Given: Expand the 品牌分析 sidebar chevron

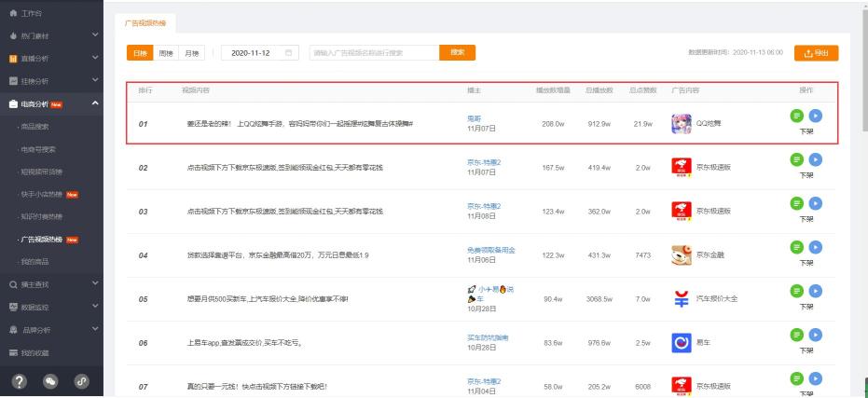Looking at the screenshot, I should coord(95,329).
